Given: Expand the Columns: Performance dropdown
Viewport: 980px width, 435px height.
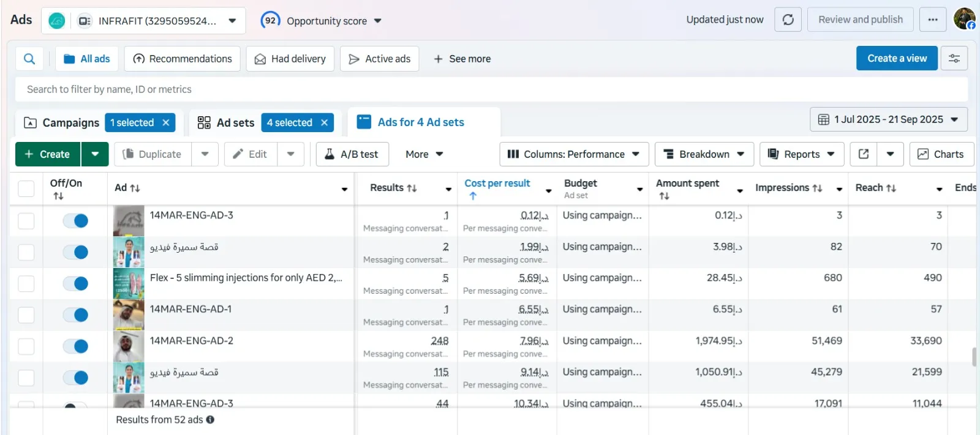Looking at the screenshot, I should pos(573,154).
